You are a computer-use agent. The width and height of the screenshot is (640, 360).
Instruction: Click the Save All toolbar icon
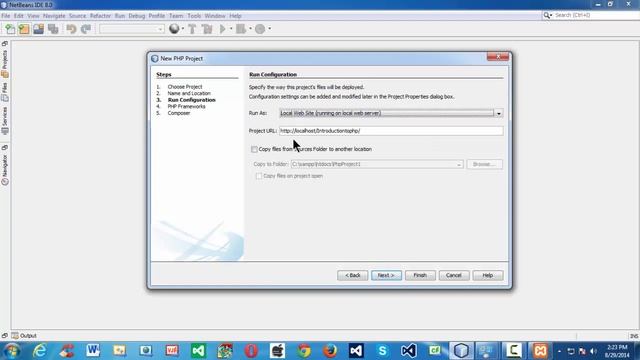pyautogui.click(x=53, y=29)
